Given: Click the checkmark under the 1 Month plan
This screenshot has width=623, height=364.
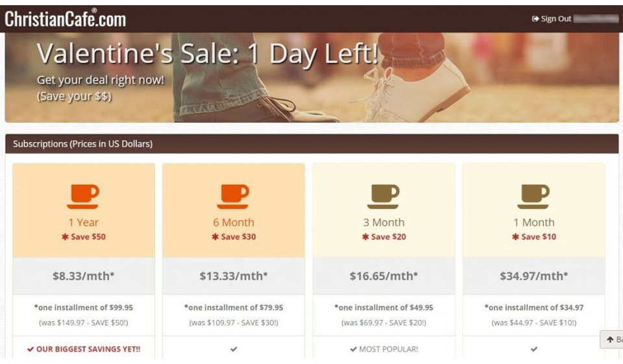Looking at the screenshot, I should pos(534,349).
